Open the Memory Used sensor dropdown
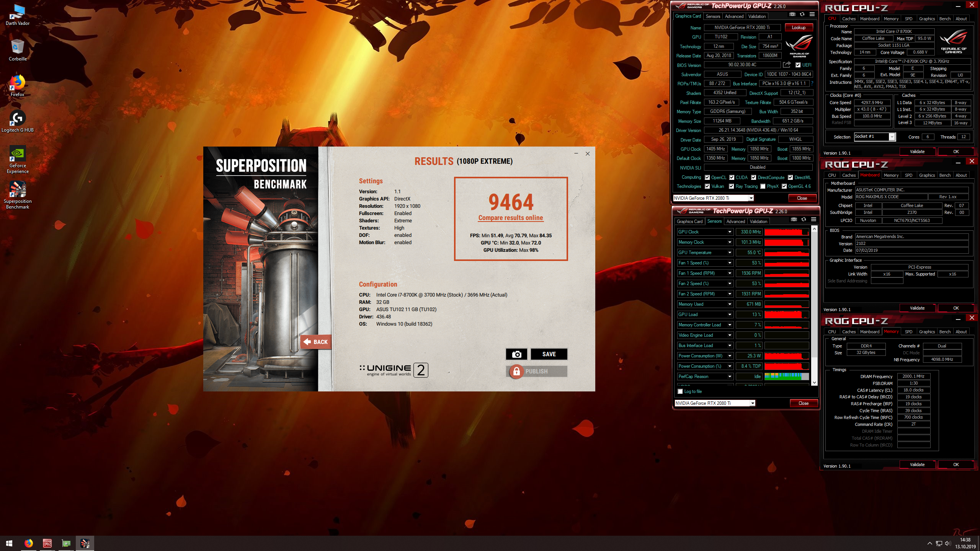 click(x=730, y=304)
